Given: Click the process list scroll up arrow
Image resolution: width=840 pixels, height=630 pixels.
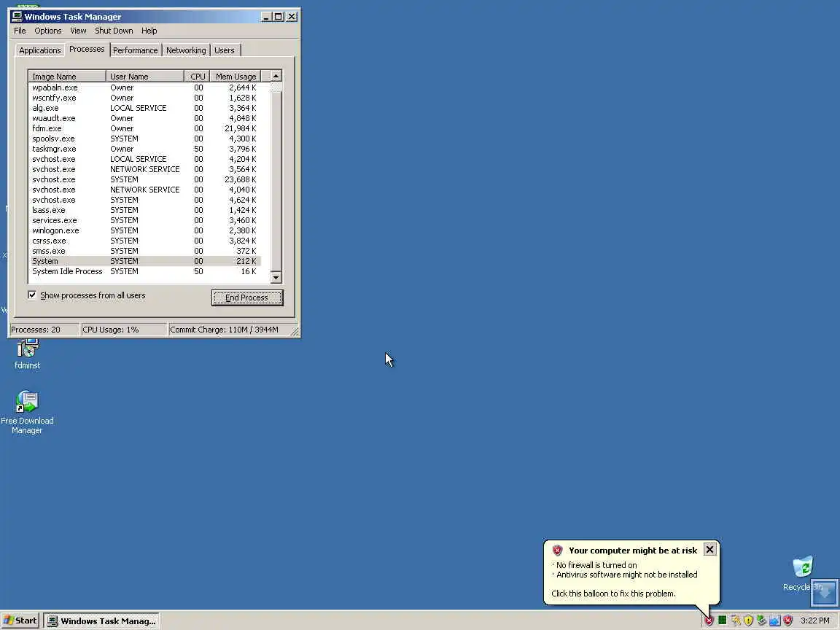Looking at the screenshot, I should (x=276, y=76).
